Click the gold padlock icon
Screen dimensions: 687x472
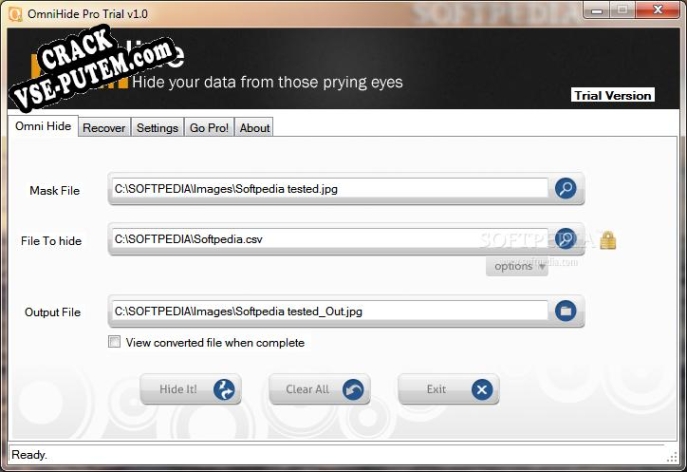click(608, 240)
